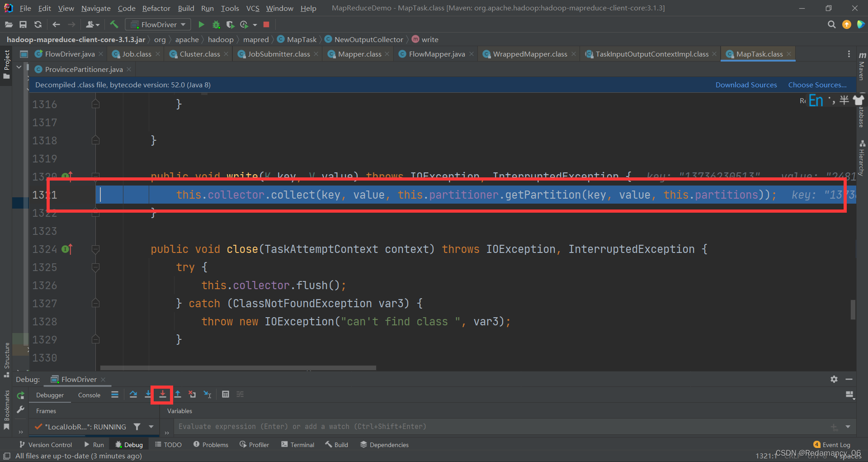
Task: Click the Choose Sources link
Action: [817, 85]
